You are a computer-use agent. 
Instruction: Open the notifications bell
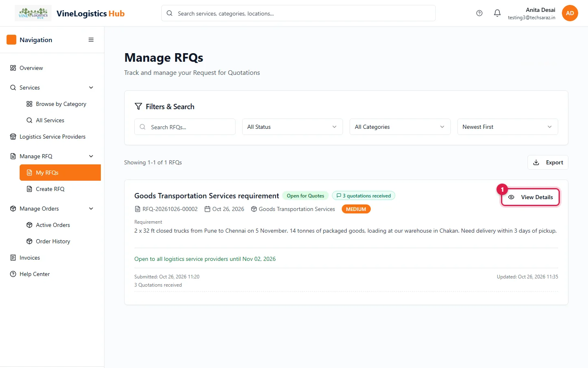tap(497, 13)
